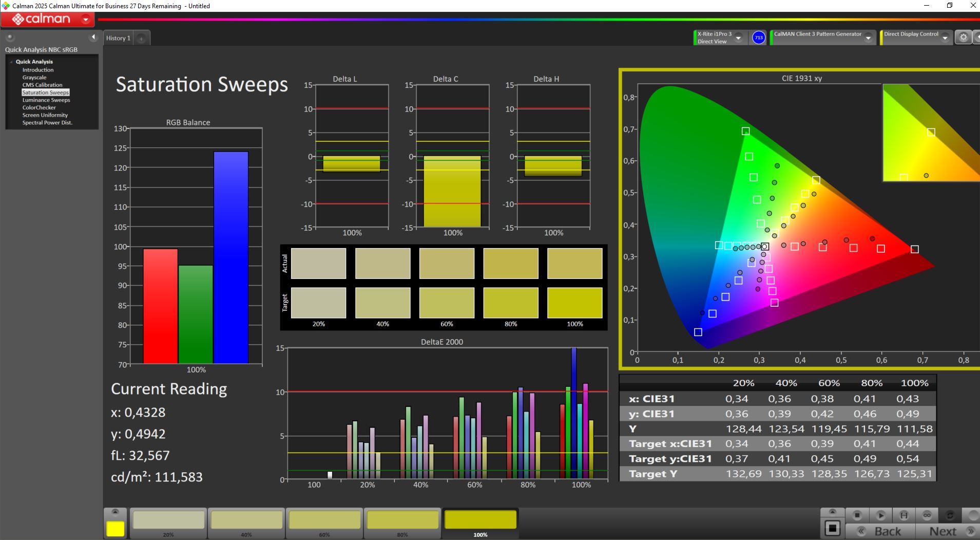Open Luminance Sweeps in workflow list
Screen dimensions: 980x540
click(46, 100)
